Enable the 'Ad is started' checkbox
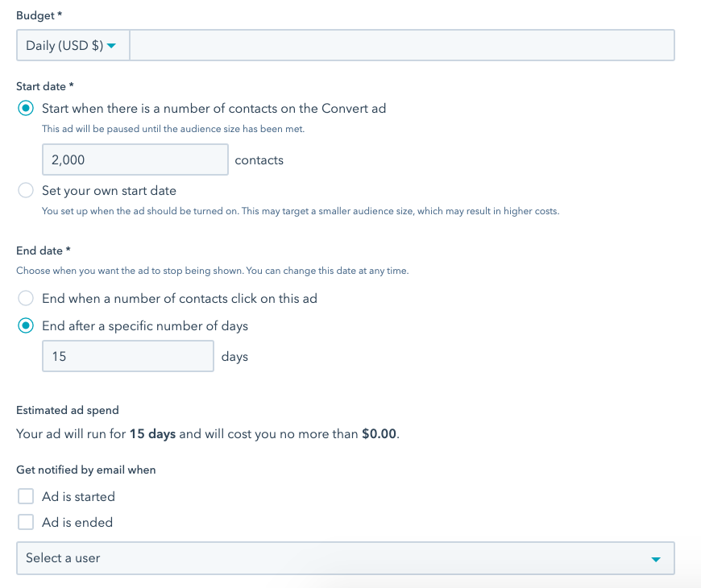Image resolution: width=701 pixels, height=588 pixels. [x=27, y=496]
